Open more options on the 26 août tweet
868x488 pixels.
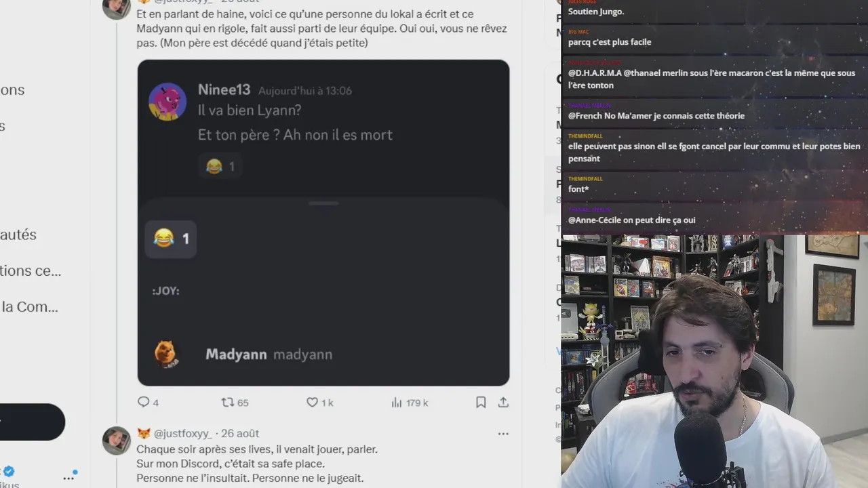503,434
